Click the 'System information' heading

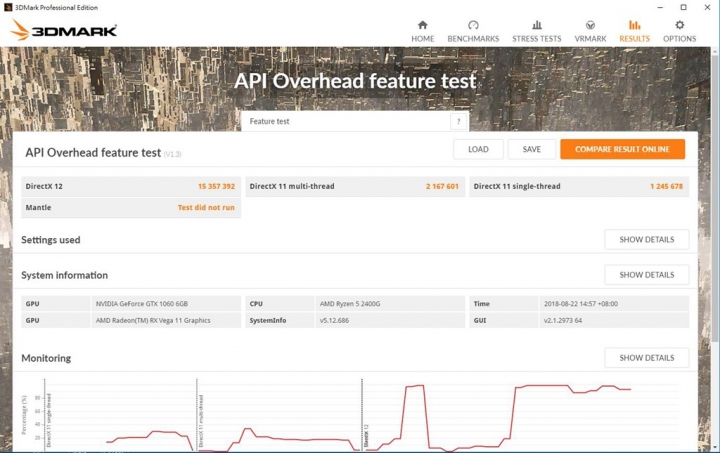pyautogui.click(x=64, y=275)
